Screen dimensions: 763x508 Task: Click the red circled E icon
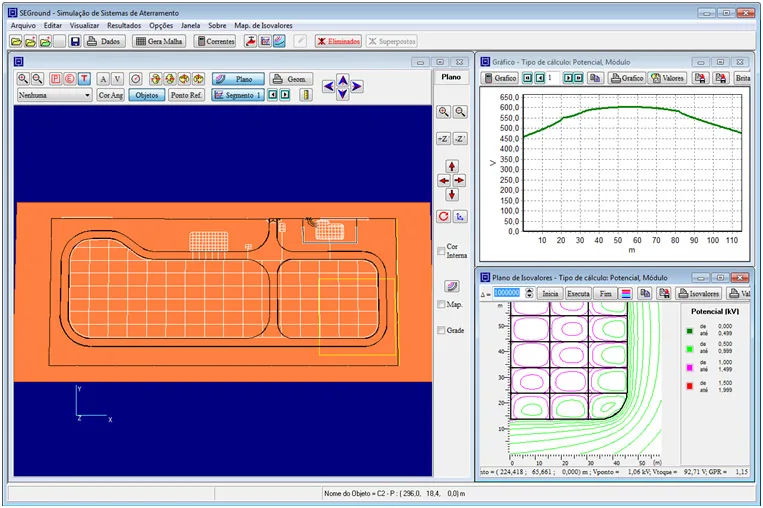pos(70,79)
